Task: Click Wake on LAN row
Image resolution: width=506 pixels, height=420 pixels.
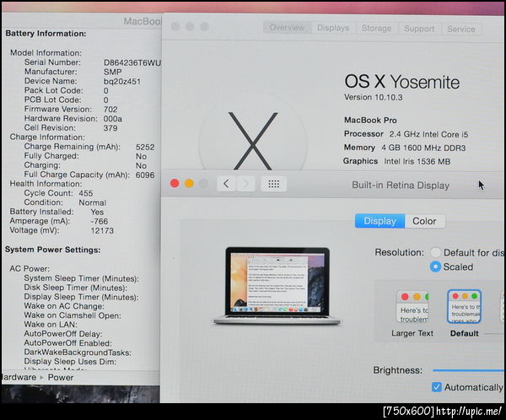Action: tap(51, 325)
